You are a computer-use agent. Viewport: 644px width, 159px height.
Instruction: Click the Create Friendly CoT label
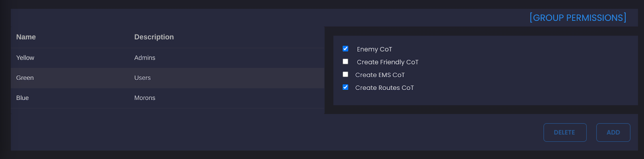(x=388, y=62)
